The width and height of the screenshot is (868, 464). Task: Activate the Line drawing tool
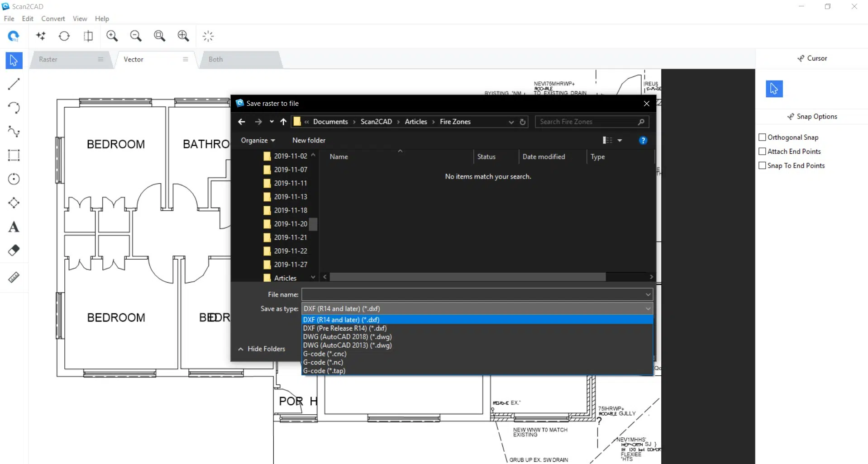[14, 84]
